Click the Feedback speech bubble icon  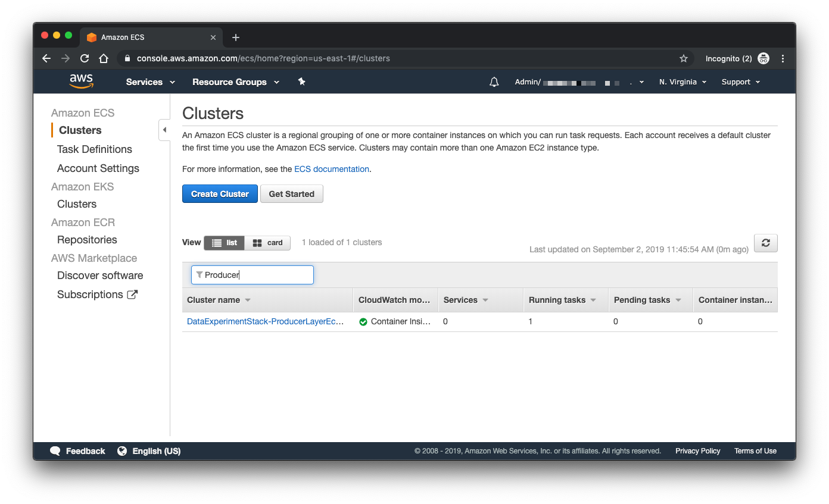pos(55,451)
